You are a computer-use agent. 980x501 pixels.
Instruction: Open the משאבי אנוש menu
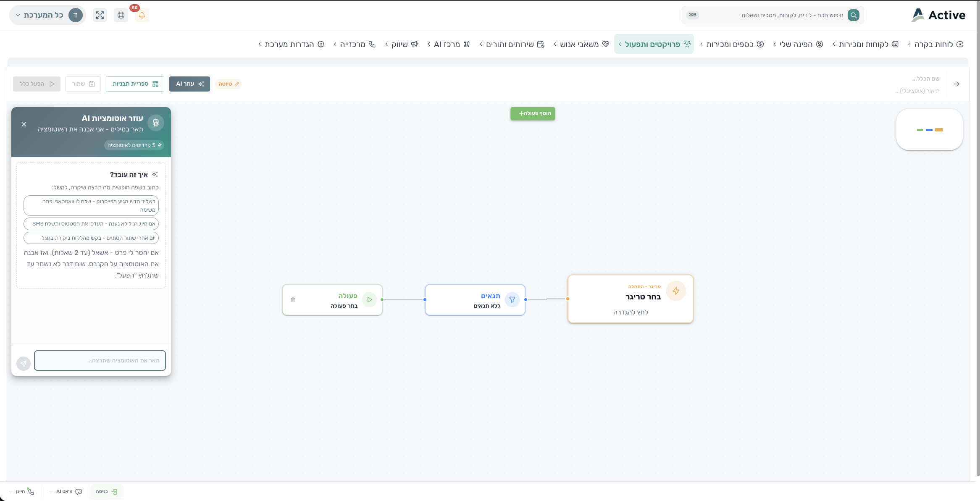pyautogui.click(x=581, y=44)
